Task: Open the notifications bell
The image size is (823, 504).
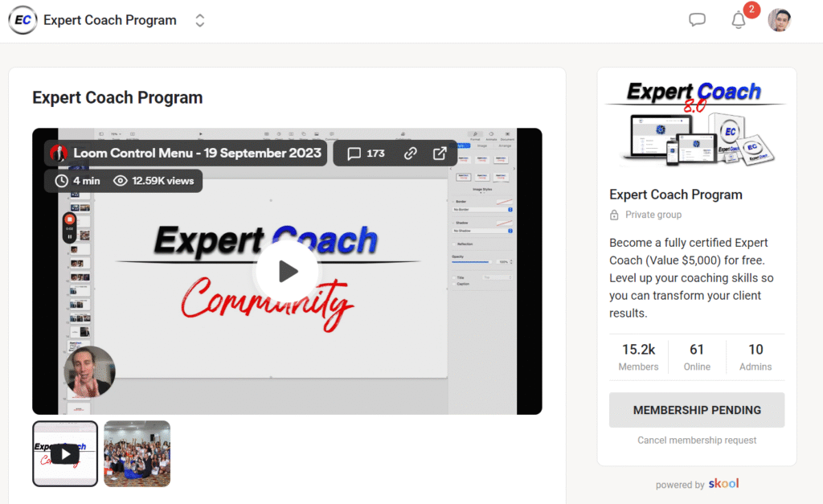Action: tap(739, 20)
